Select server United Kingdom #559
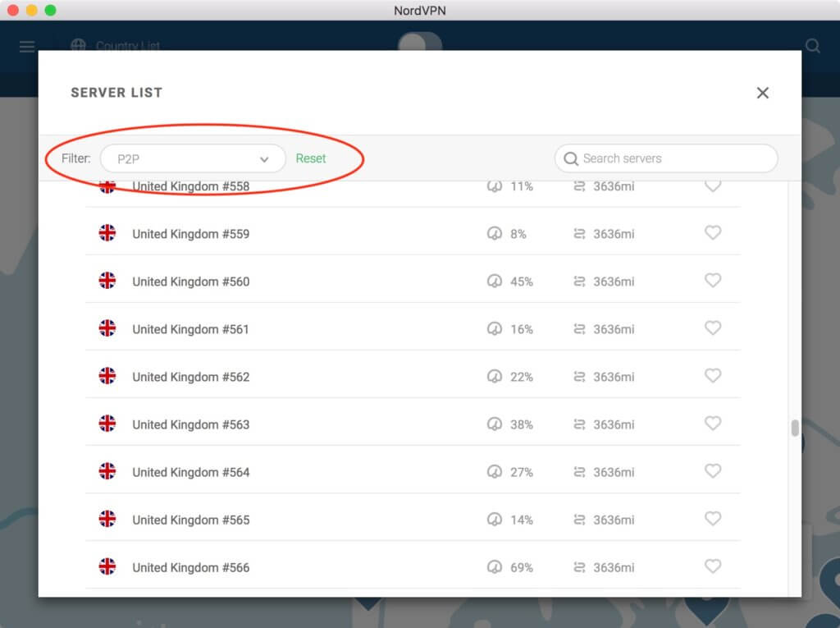 (x=413, y=233)
